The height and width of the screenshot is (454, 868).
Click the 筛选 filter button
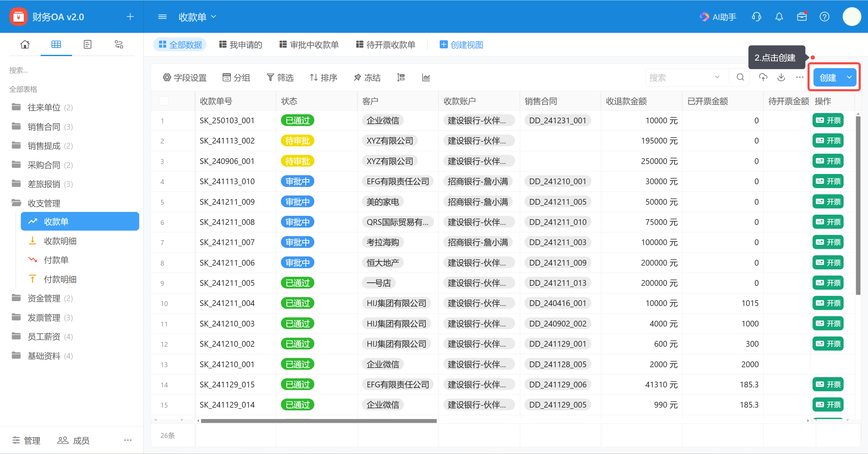point(280,77)
